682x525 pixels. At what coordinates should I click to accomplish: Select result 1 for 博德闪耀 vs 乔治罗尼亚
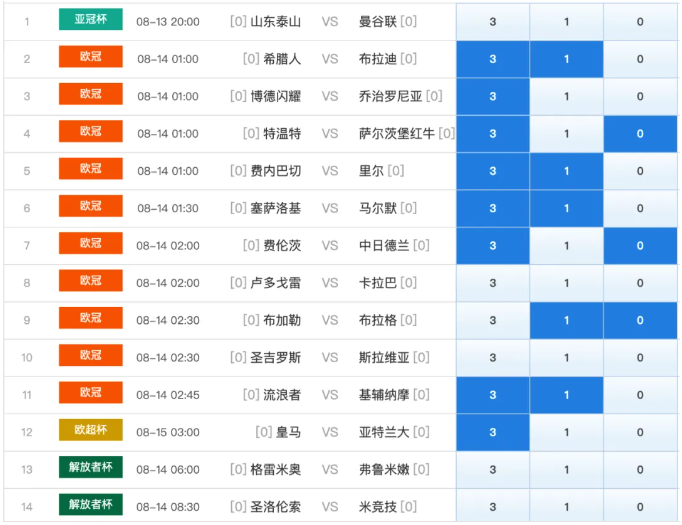click(x=566, y=96)
